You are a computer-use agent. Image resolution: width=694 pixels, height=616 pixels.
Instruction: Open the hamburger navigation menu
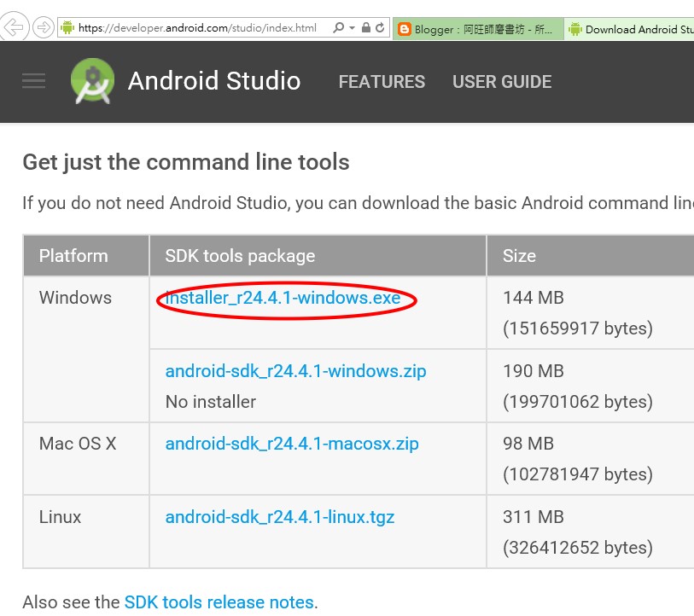pos(34,81)
